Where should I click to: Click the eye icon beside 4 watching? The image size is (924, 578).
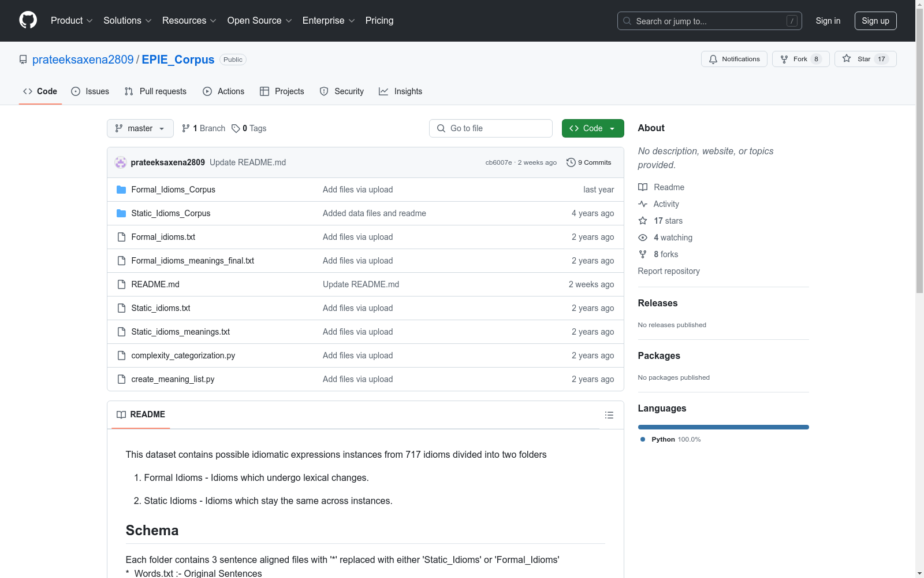[x=643, y=238]
